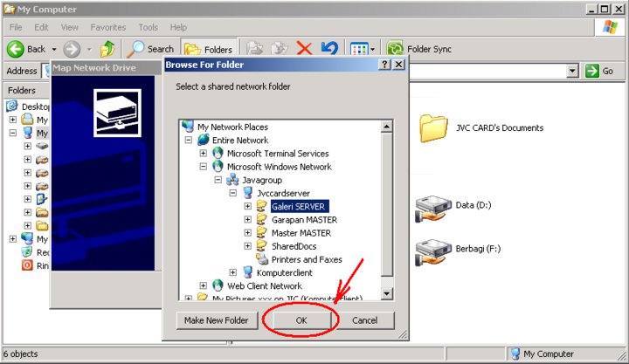Select Garapan MASTER folder
Viewport: 629px width, 364px height.
point(305,220)
